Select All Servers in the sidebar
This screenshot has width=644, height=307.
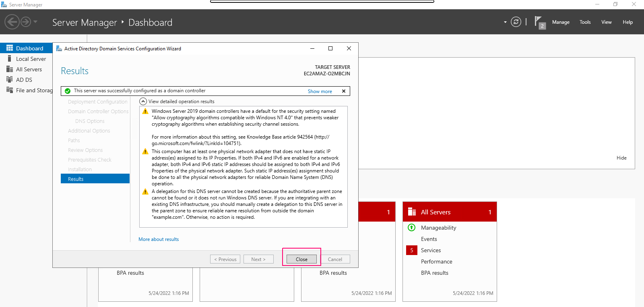pyautogui.click(x=29, y=69)
